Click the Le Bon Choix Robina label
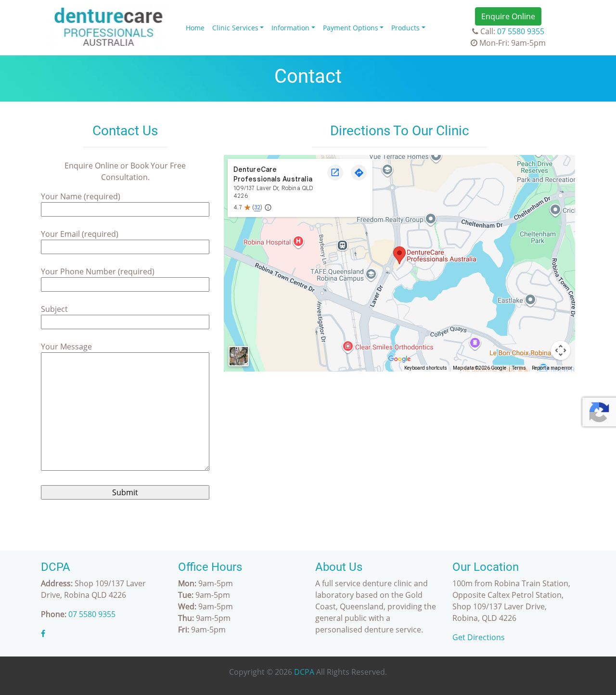Viewport: 616px width, 695px height. click(x=520, y=353)
